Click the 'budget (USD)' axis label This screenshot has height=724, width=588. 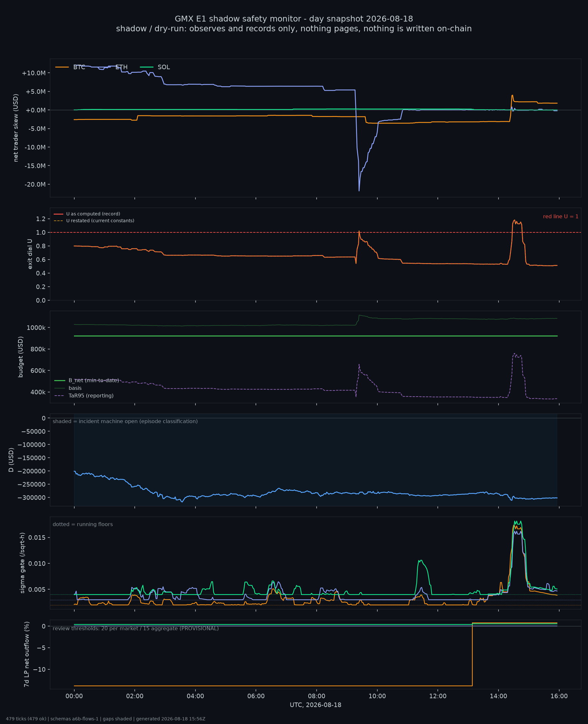(21, 357)
